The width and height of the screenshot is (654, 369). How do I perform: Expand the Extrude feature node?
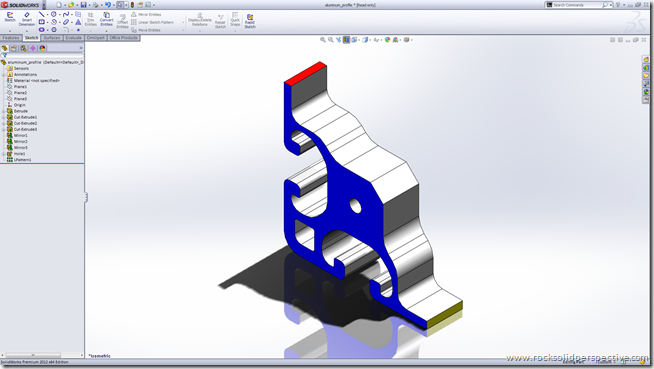pyautogui.click(x=4, y=111)
